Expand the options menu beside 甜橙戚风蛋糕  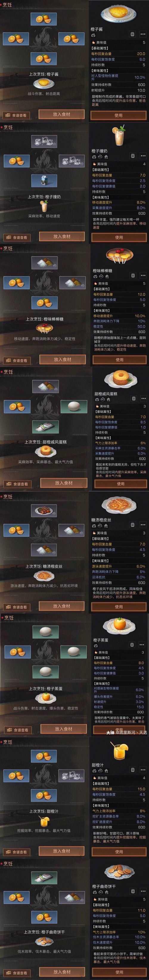tap(143, 399)
